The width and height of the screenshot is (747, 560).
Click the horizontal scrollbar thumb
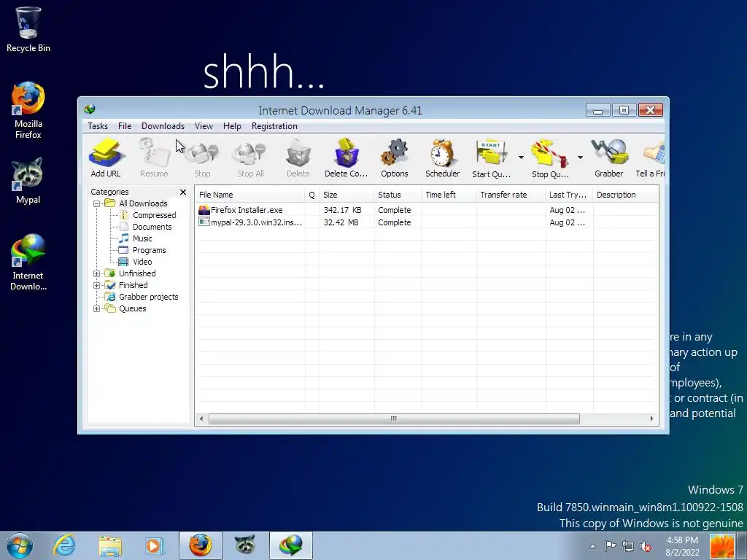point(394,419)
